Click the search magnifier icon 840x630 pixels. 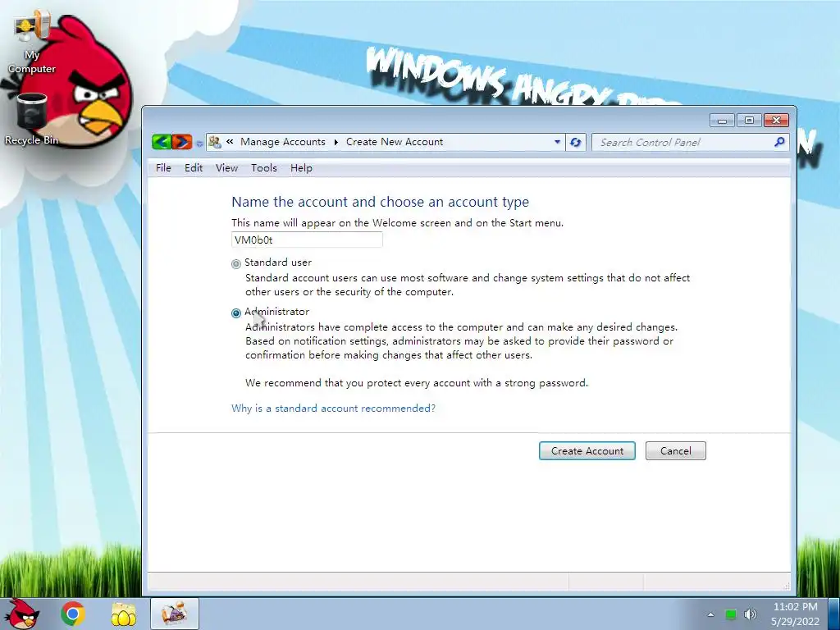[x=779, y=142]
